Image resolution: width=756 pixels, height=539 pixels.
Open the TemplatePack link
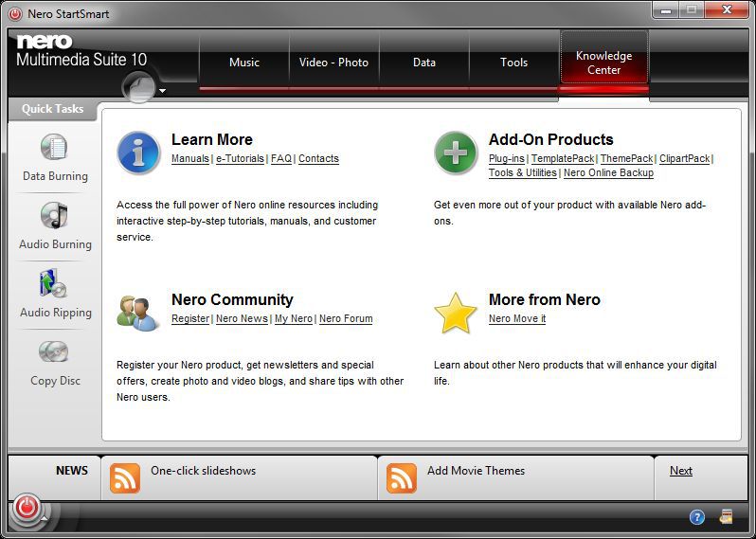563,158
